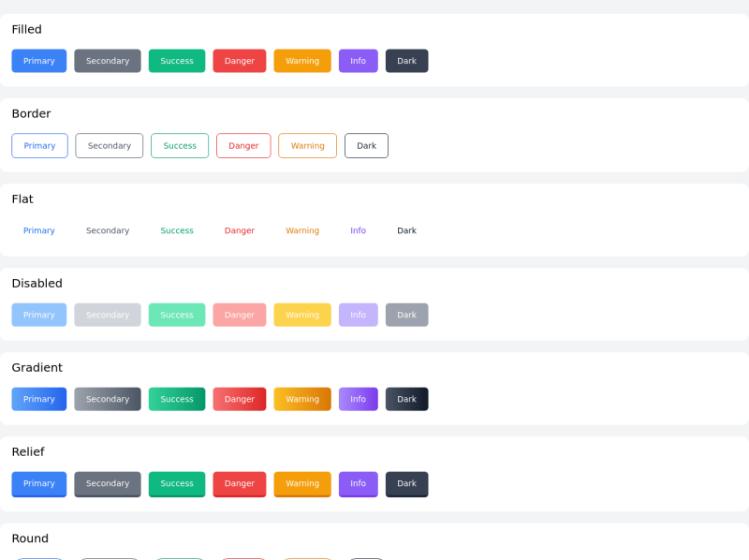Click the filled Secondary button
The width and height of the screenshot is (749, 560).
pyautogui.click(x=107, y=60)
